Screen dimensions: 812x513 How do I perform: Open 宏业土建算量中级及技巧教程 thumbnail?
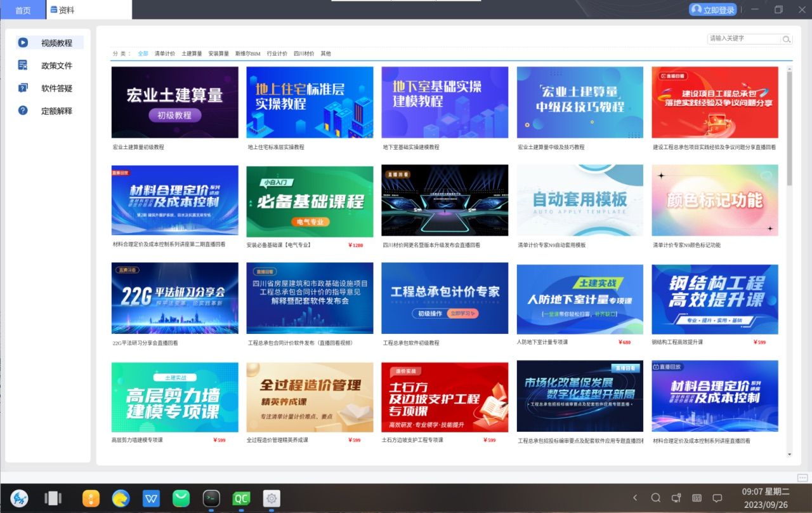[x=580, y=102]
